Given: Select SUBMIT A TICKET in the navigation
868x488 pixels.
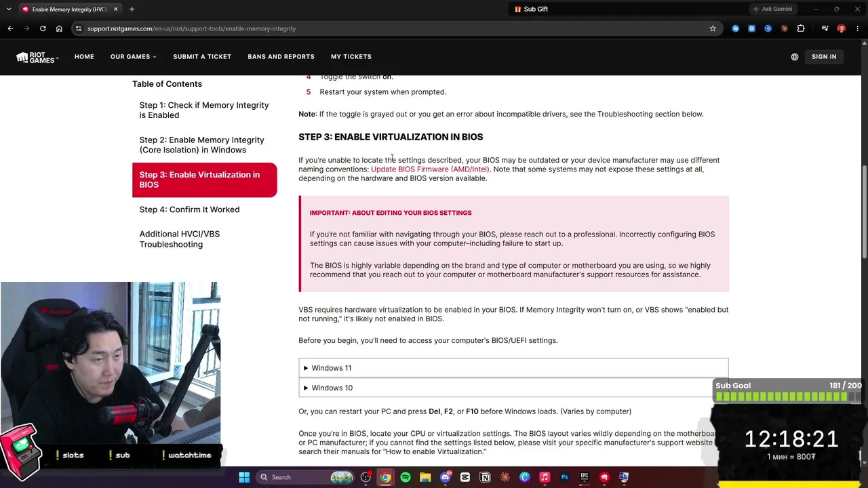Looking at the screenshot, I should tap(202, 57).
